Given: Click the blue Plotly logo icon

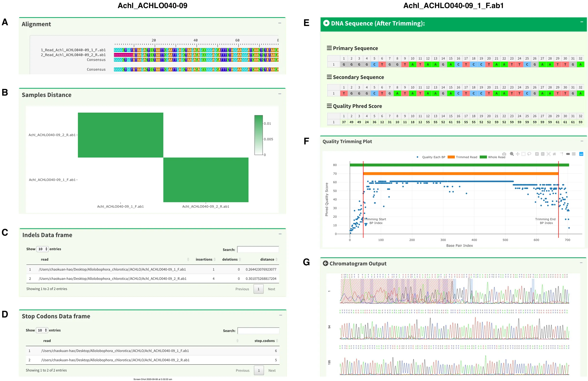Looking at the screenshot, I should click(x=581, y=154).
